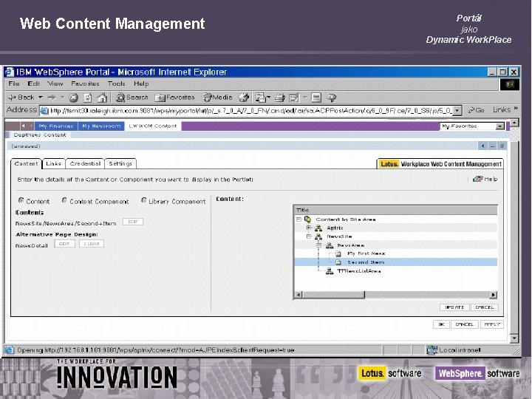The height and width of the screenshot is (399, 532).
Task: Click into the Address URL field
Action: coord(250,111)
